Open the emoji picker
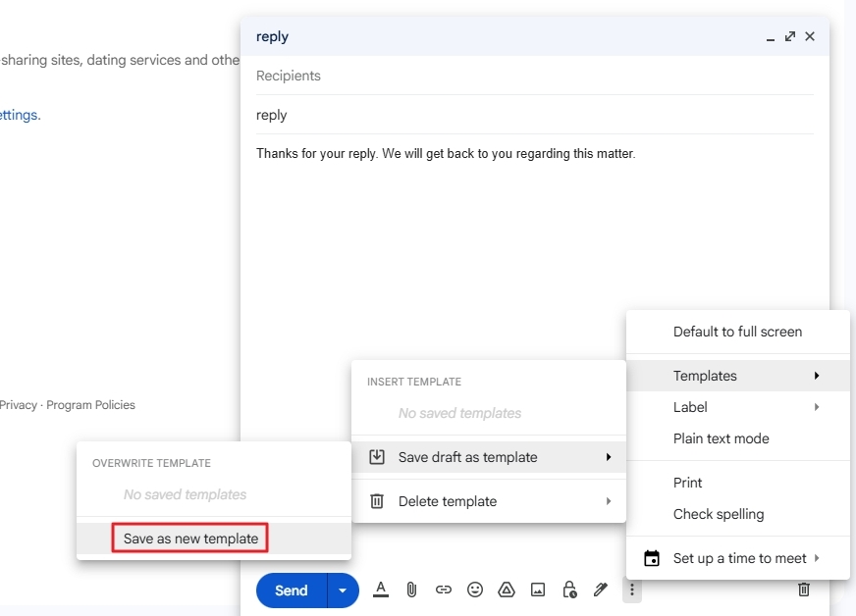The width and height of the screenshot is (856, 616). (x=475, y=590)
